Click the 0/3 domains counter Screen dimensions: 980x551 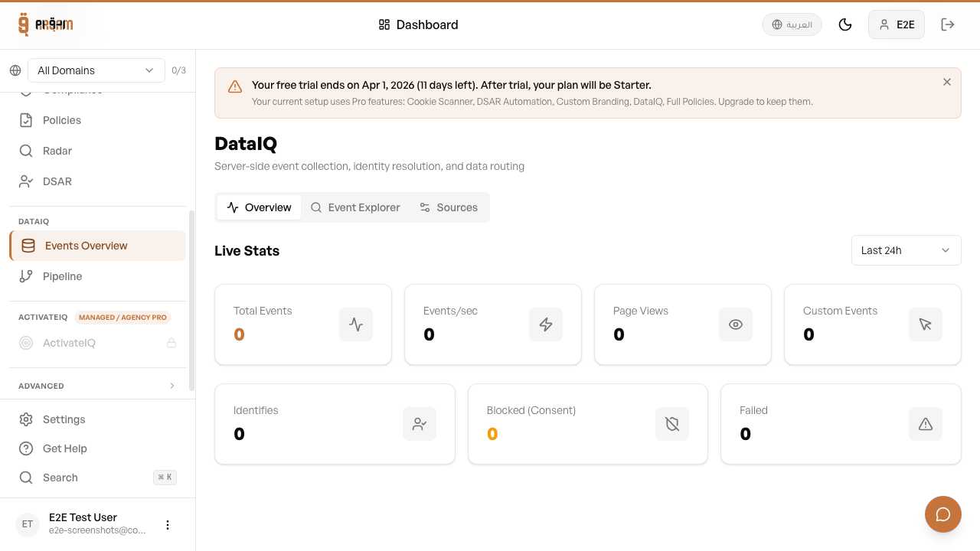(178, 70)
